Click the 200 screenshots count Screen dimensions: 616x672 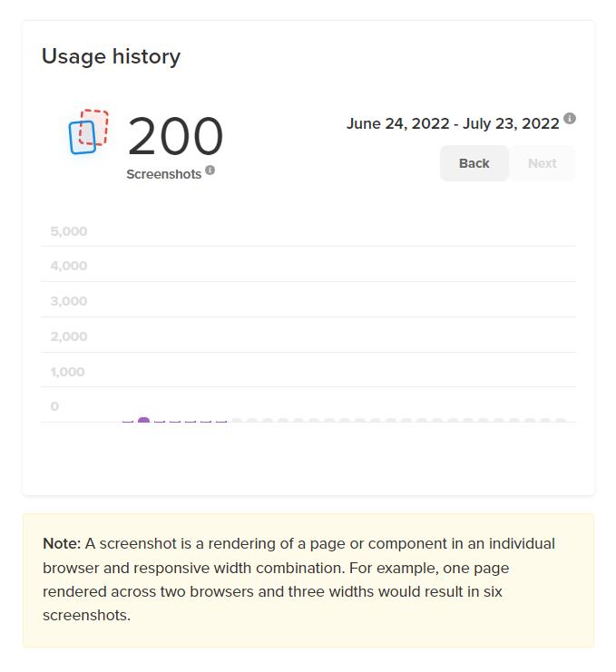point(175,136)
